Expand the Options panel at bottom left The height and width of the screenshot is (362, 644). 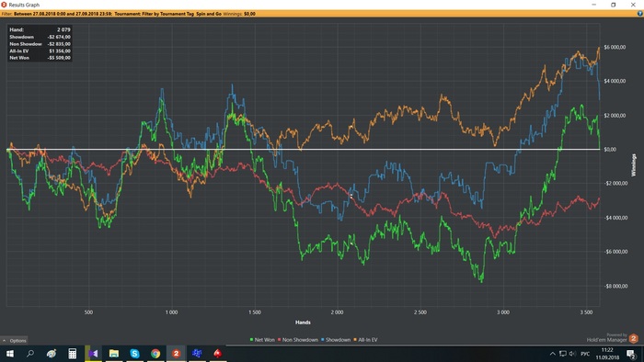14,340
